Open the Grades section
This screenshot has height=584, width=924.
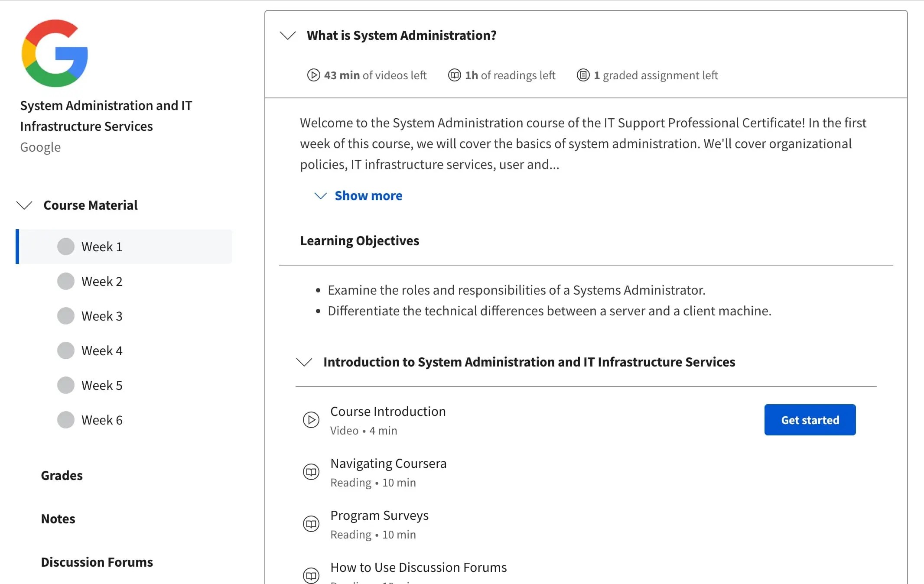[x=61, y=475]
